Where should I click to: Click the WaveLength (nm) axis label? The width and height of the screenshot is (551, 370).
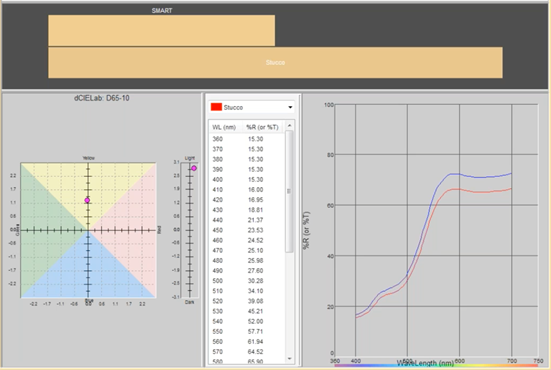425,363
